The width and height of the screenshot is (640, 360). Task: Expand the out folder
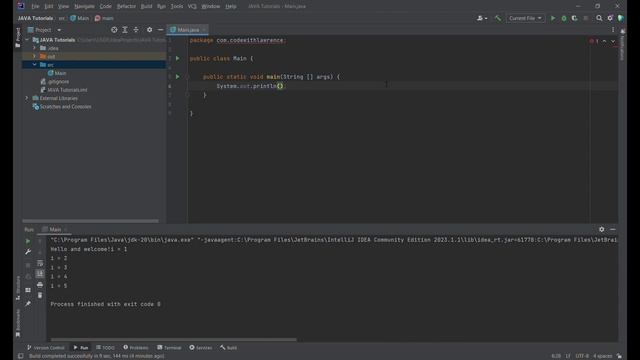34,56
